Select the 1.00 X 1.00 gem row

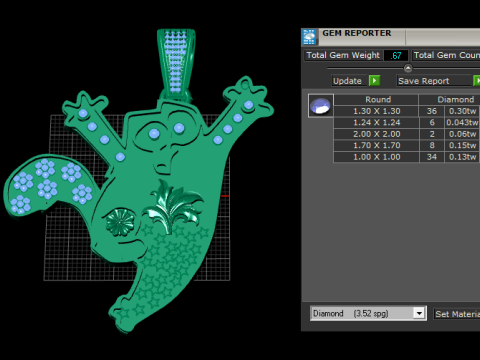[407, 157]
